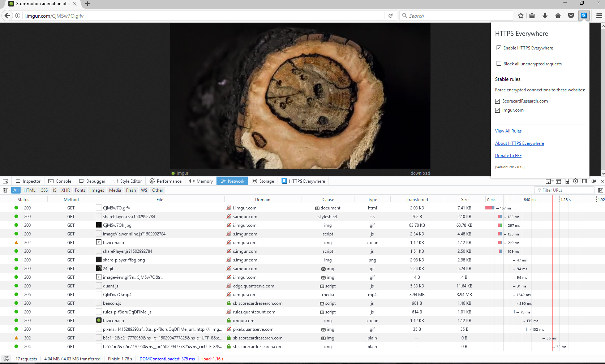Toggle network details pane icon
This screenshot has width=605, height=364.
601,190
